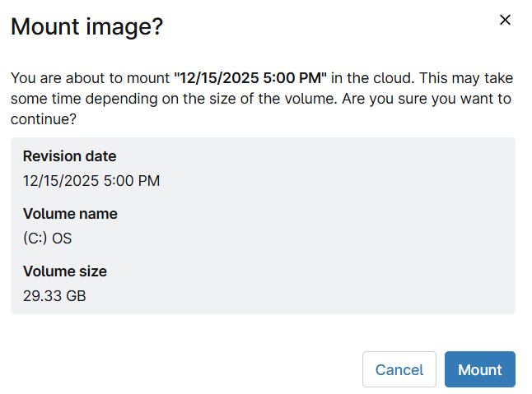Image resolution: width=532 pixels, height=394 pixels.
Task: Click the bold "12/15/2025 5:00 PM" text in message
Action: pyautogui.click(x=250, y=78)
